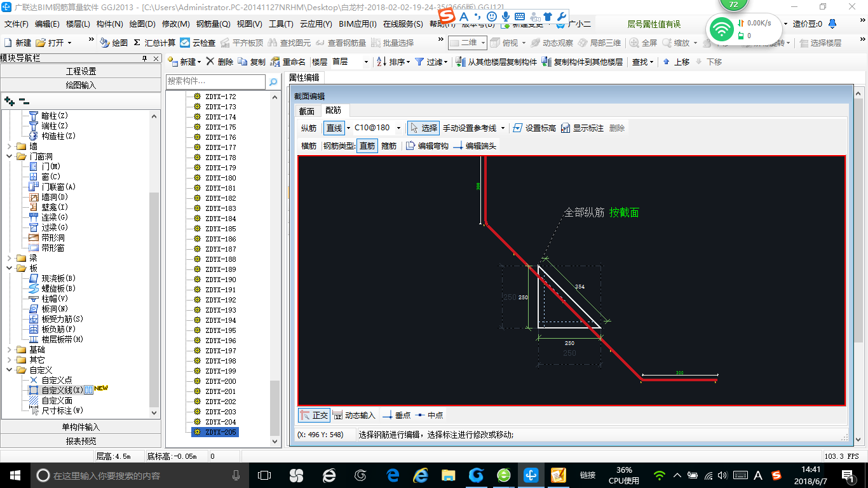The image size is (868, 488).
Task: Click inside 搜索构件 search field
Action: [x=215, y=82]
